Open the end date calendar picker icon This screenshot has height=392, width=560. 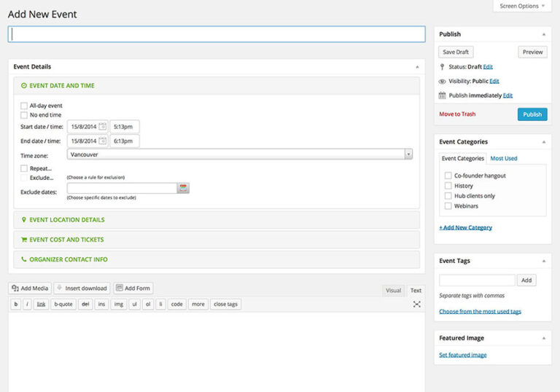click(102, 141)
